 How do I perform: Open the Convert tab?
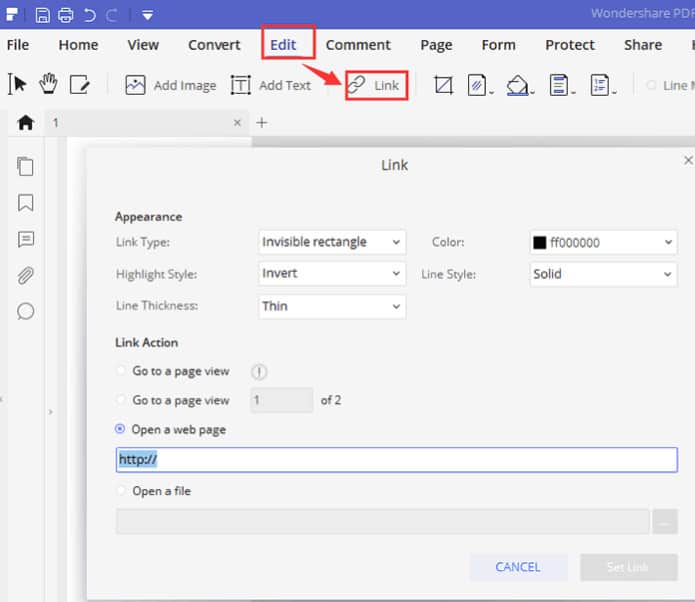click(x=214, y=45)
